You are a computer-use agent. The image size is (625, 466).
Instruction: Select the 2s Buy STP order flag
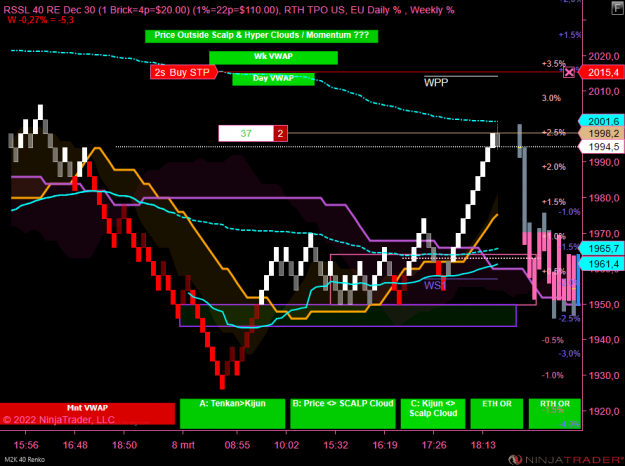(184, 72)
